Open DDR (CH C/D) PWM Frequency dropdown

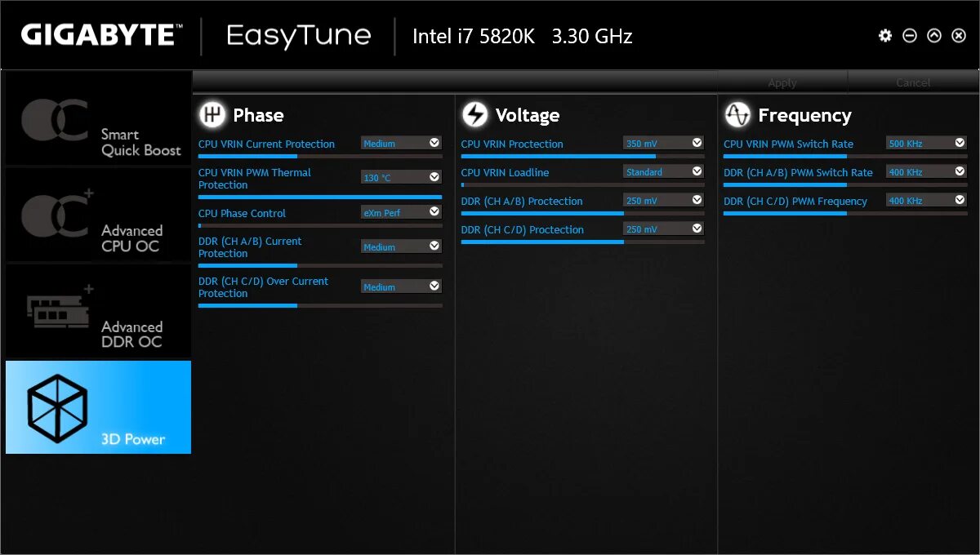click(x=926, y=200)
